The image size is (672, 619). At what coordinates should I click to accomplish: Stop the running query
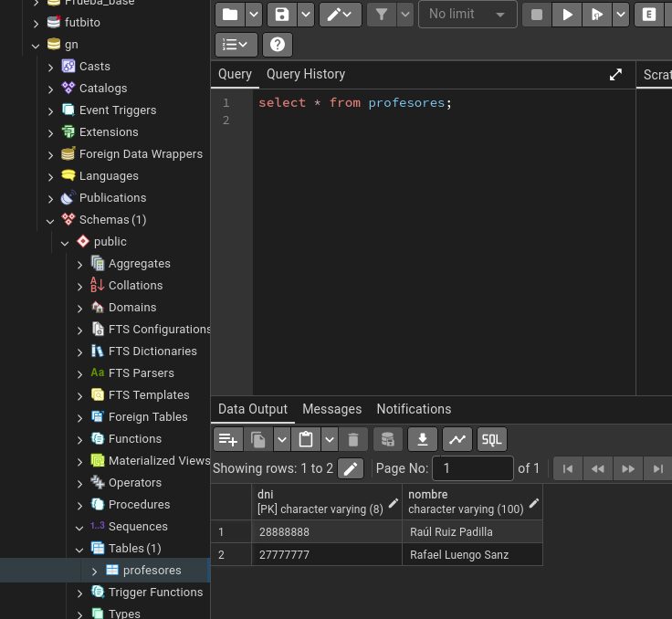(537, 15)
